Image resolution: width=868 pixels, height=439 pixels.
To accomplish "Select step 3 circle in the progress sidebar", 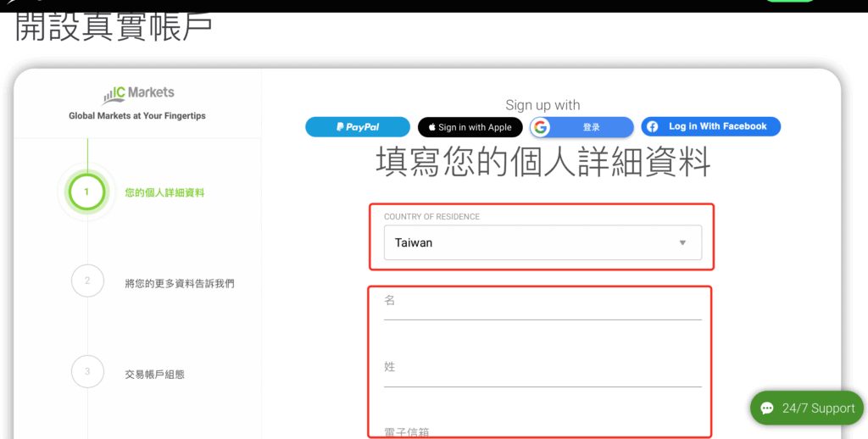I will (87, 371).
